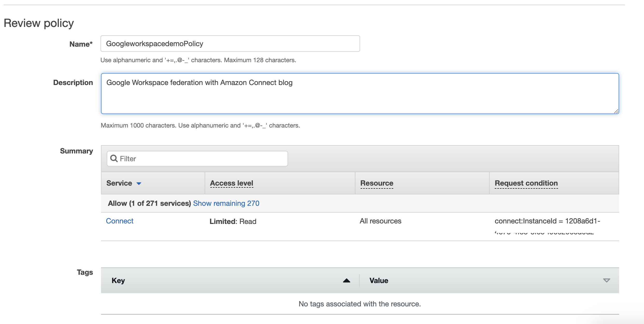The width and height of the screenshot is (644, 324).
Task: Click the Allow services group row
Action: (x=149, y=203)
